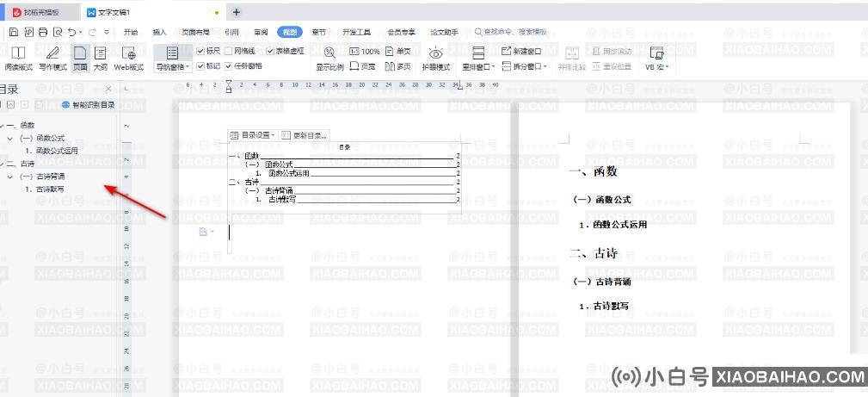Switch to 阅读版式 reading layout
The image size is (868, 397).
18,59
